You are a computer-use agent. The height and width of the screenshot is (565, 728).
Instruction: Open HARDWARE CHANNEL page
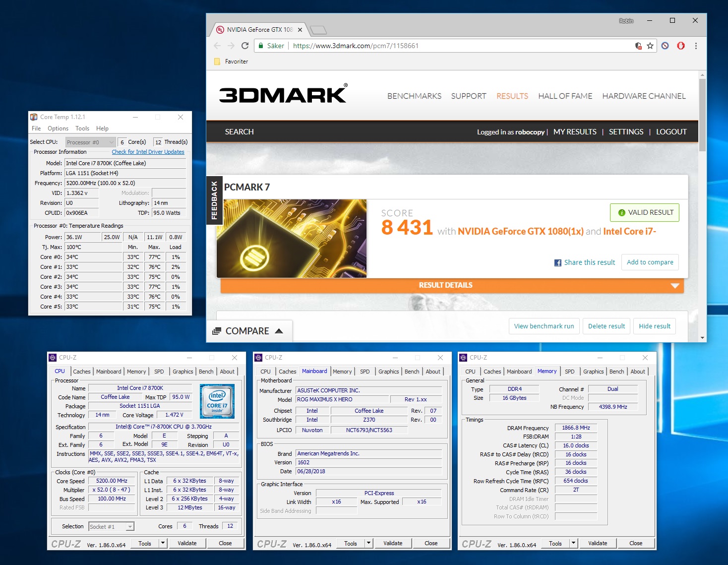tap(644, 96)
